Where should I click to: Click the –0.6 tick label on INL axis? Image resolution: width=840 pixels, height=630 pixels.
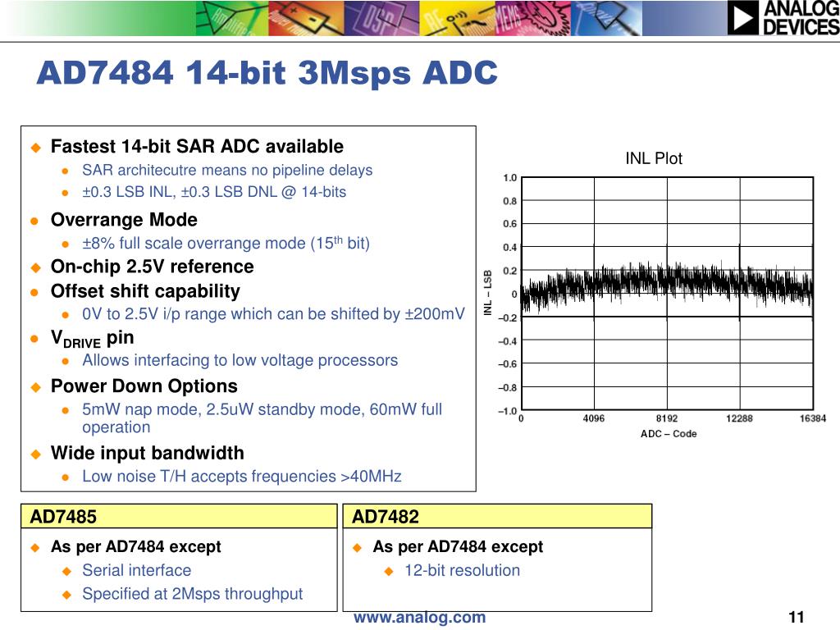(507, 364)
